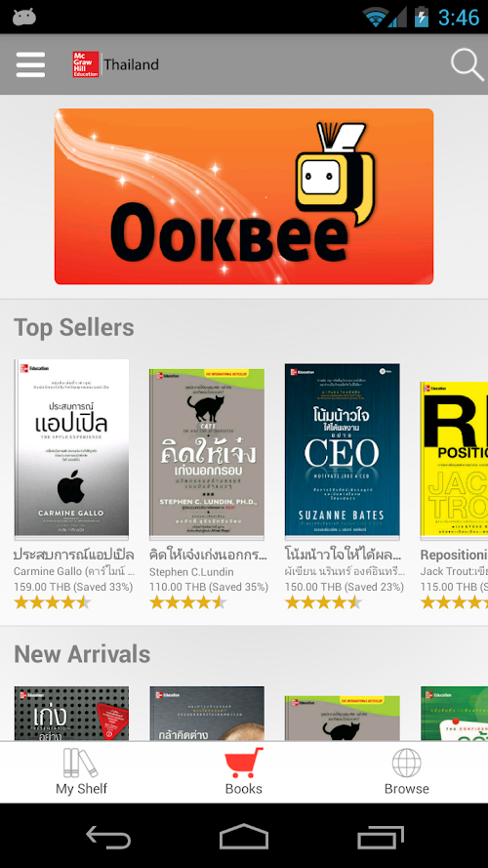This screenshot has height=868, width=488.
Task: Open the CATS book cover by Lundin
Action: [x=206, y=454]
